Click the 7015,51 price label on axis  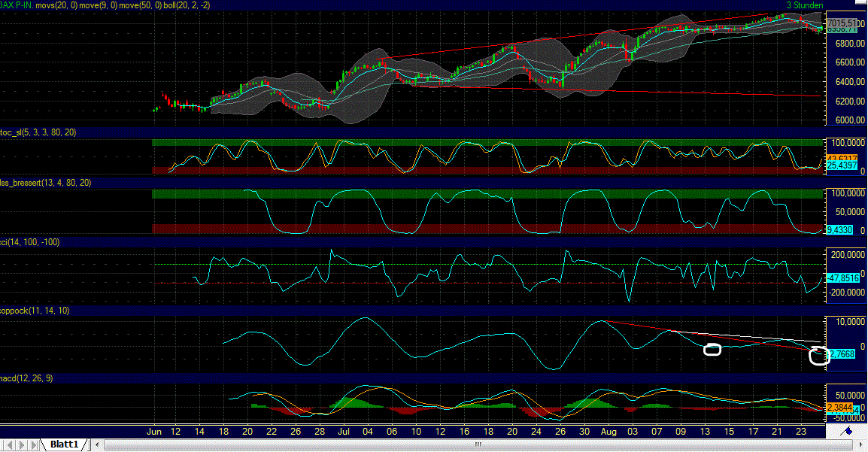[841, 23]
